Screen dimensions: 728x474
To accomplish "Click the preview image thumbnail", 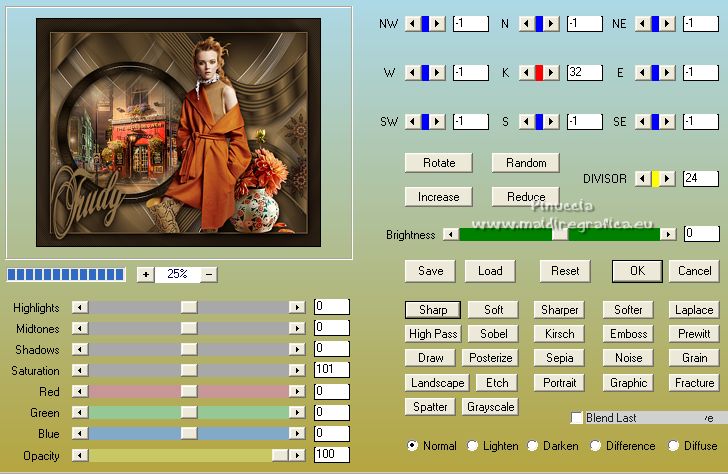I will point(178,132).
